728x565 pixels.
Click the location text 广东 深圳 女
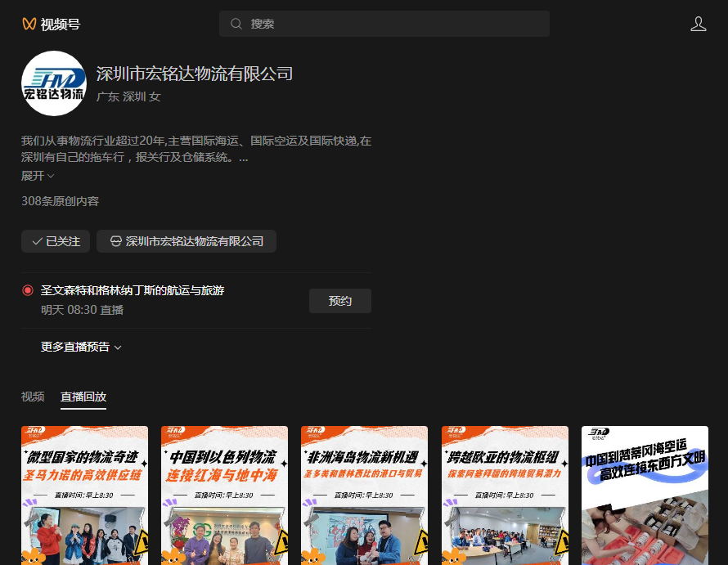128,96
